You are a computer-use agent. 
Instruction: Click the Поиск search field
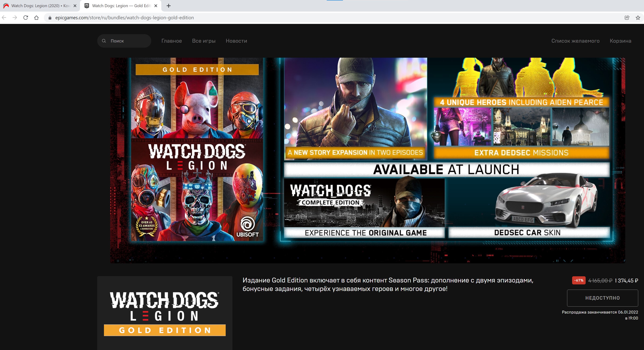tap(128, 41)
